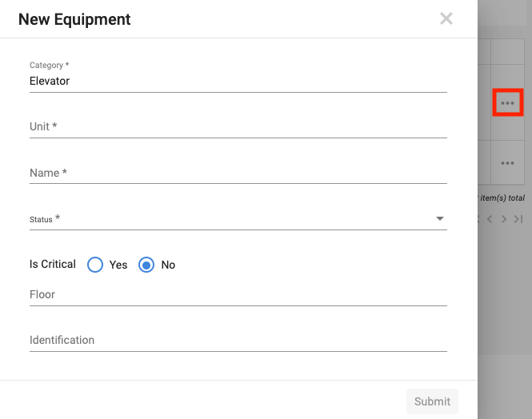Image resolution: width=532 pixels, height=419 pixels.
Task: Select Yes for Is Critical
Action: click(x=95, y=265)
